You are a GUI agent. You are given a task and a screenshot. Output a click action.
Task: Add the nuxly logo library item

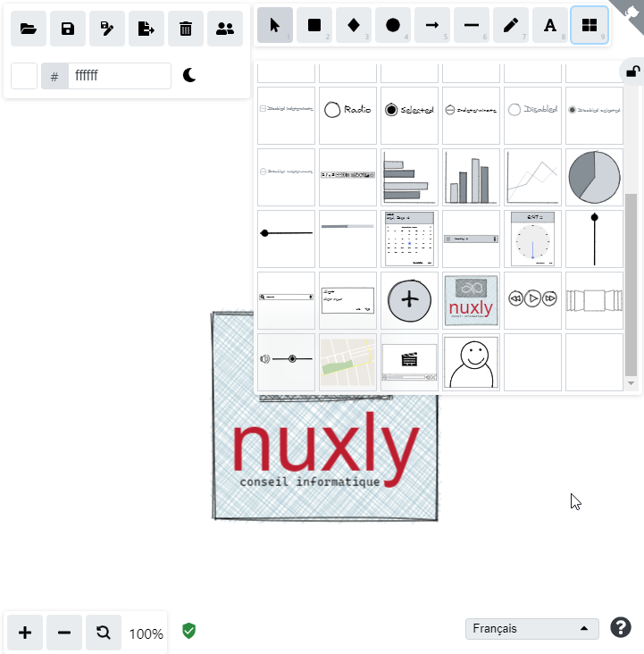pos(471,301)
